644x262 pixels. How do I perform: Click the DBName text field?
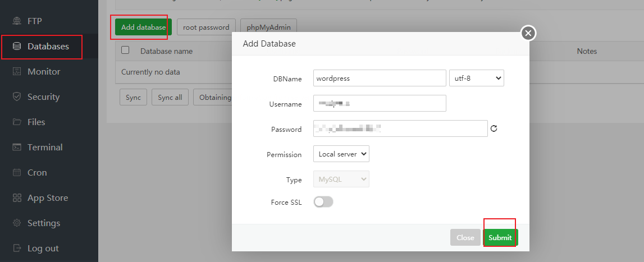pos(380,79)
